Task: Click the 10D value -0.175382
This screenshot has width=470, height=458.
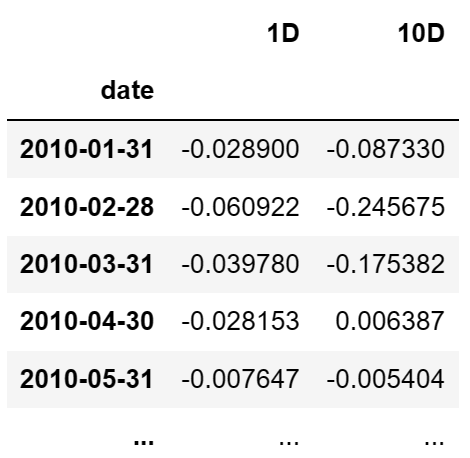Action: 386,264
